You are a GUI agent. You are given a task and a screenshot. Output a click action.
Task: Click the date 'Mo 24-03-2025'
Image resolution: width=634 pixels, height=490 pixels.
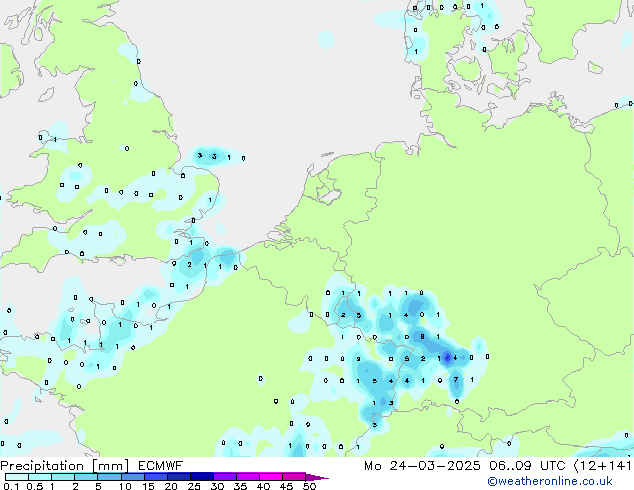click(x=422, y=466)
